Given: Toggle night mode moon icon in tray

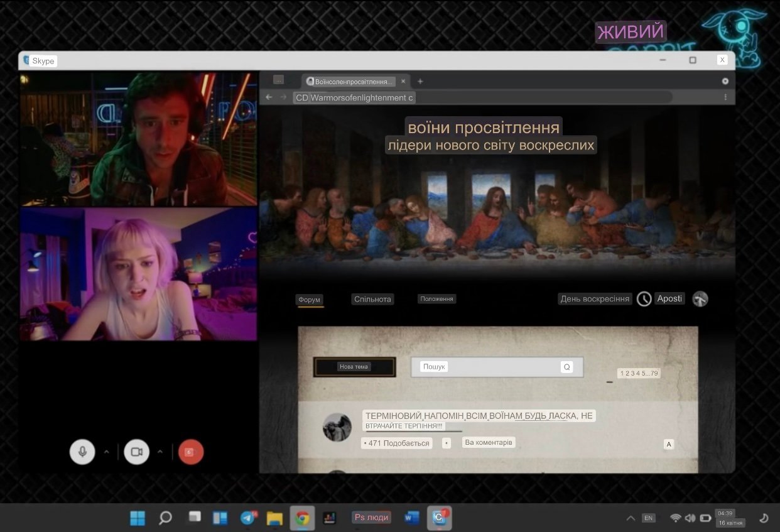Looking at the screenshot, I should (x=764, y=518).
